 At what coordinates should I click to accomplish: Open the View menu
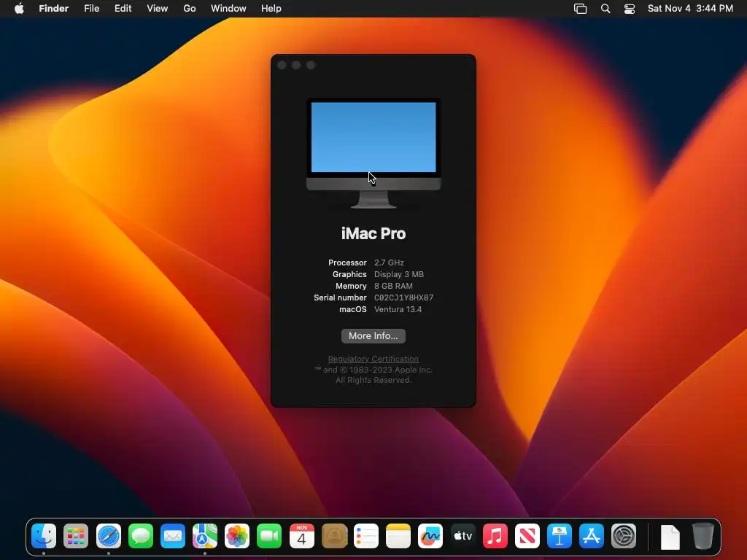pyautogui.click(x=158, y=9)
